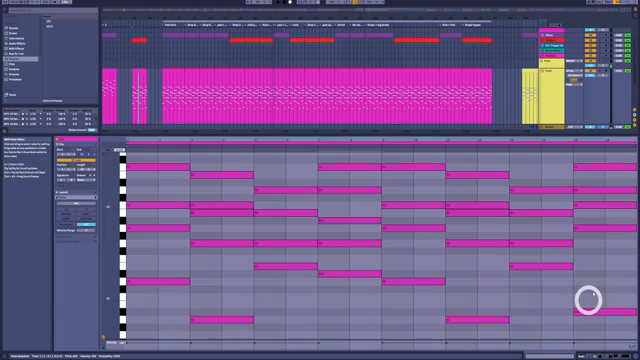640x360 pixels.
Task: Click the Randomize velocity button
Action: pos(66,224)
